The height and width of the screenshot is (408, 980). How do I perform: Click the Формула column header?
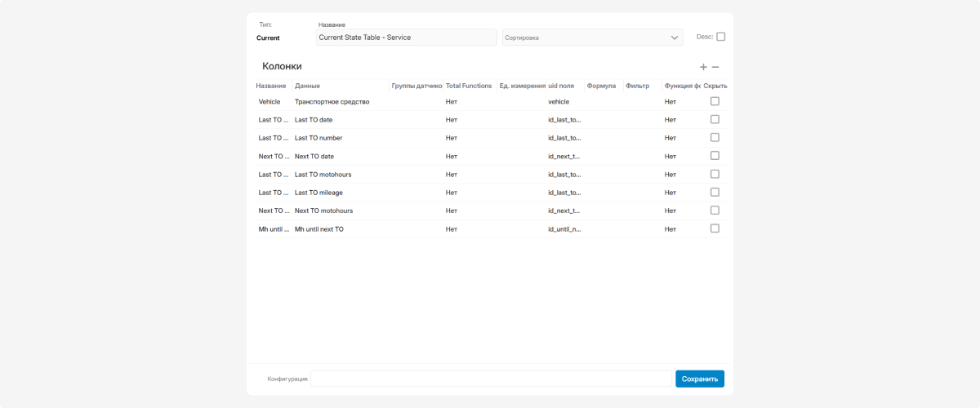(x=601, y=86)
